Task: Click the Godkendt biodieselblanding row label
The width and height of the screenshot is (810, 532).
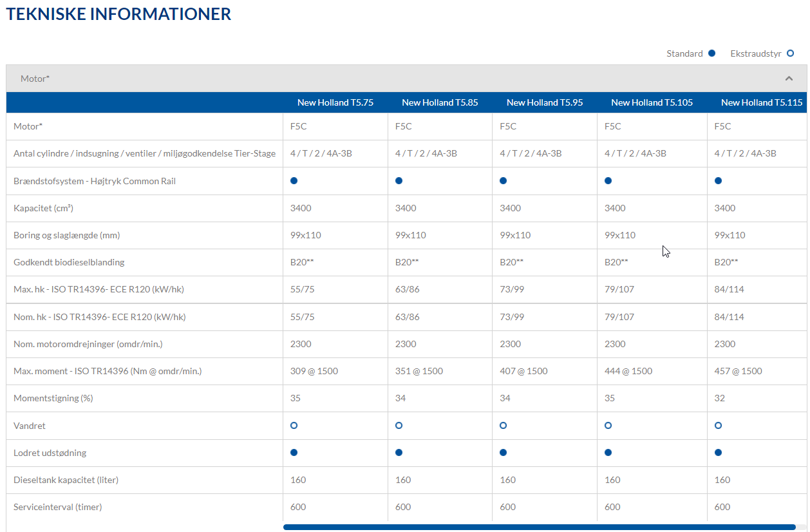Action: click(69, 262)
